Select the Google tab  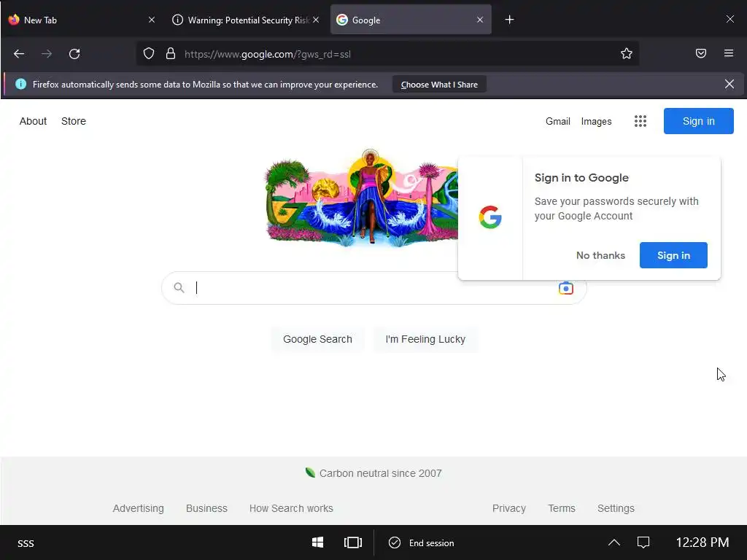[x=411, y=20]
